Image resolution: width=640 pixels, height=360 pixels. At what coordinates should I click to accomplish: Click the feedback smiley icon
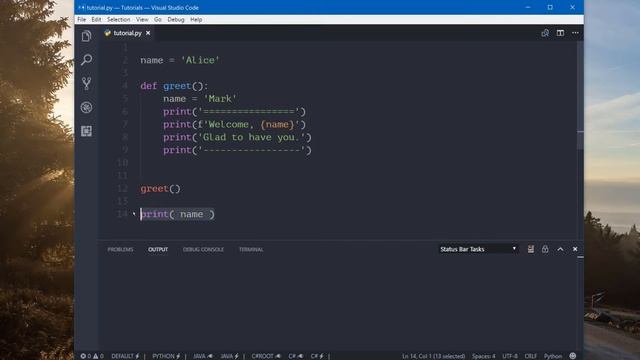tap(573, 356)
